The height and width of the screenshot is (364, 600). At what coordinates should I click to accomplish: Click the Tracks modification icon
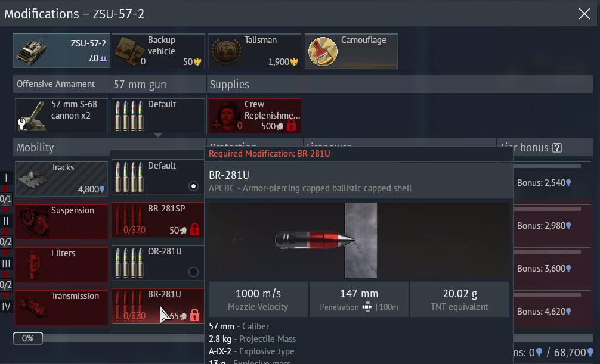tap(33, 179)
